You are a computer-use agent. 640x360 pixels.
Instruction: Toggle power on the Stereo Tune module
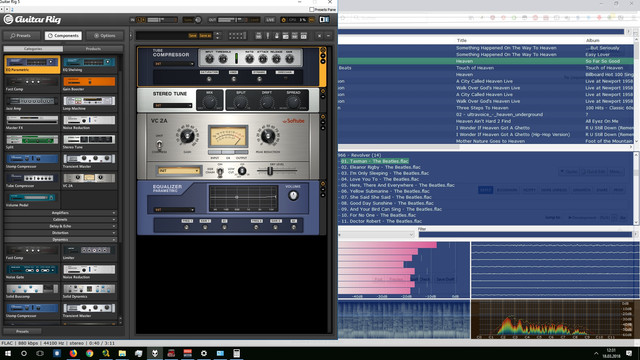coord(323,91)
